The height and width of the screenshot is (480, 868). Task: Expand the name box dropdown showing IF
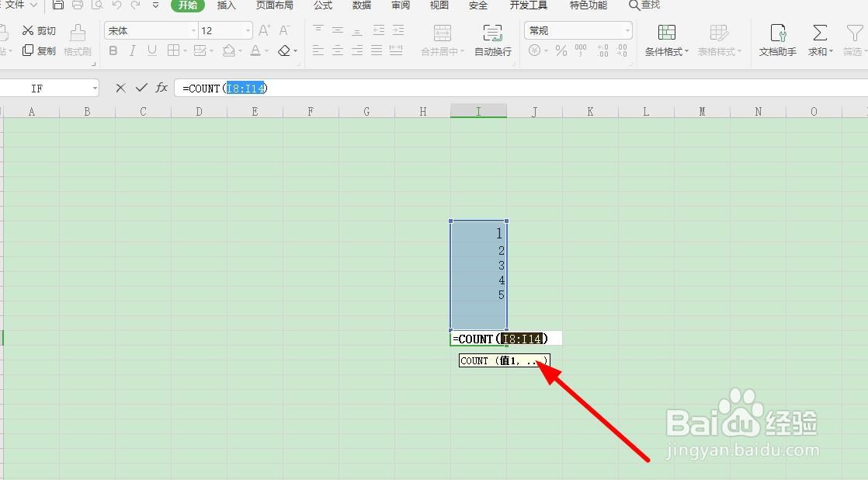pyautogui.click(x=95, y=88)
